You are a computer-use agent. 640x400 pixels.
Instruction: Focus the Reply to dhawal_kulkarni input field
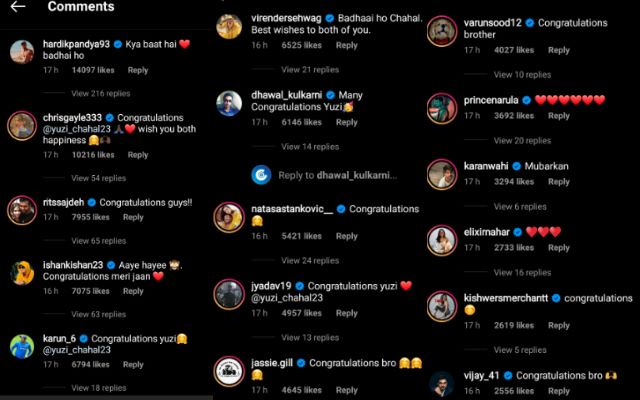click(x=338, y=176)
